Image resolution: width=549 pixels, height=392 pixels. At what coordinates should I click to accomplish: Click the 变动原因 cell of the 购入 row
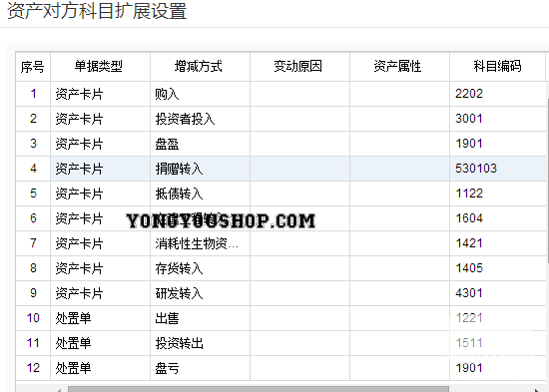pyautogui.click(x=299, y=94)
